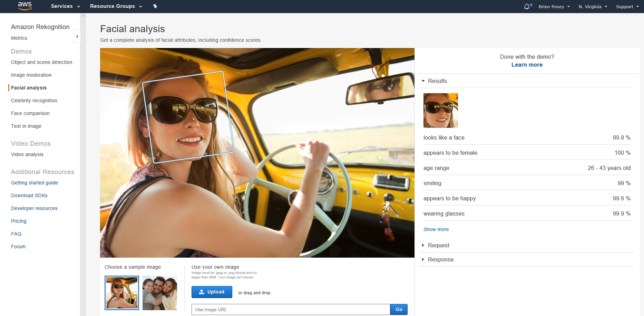Open the N. Virginia region dropdown
Screen dimensions: 644x316
coord(592,6)
